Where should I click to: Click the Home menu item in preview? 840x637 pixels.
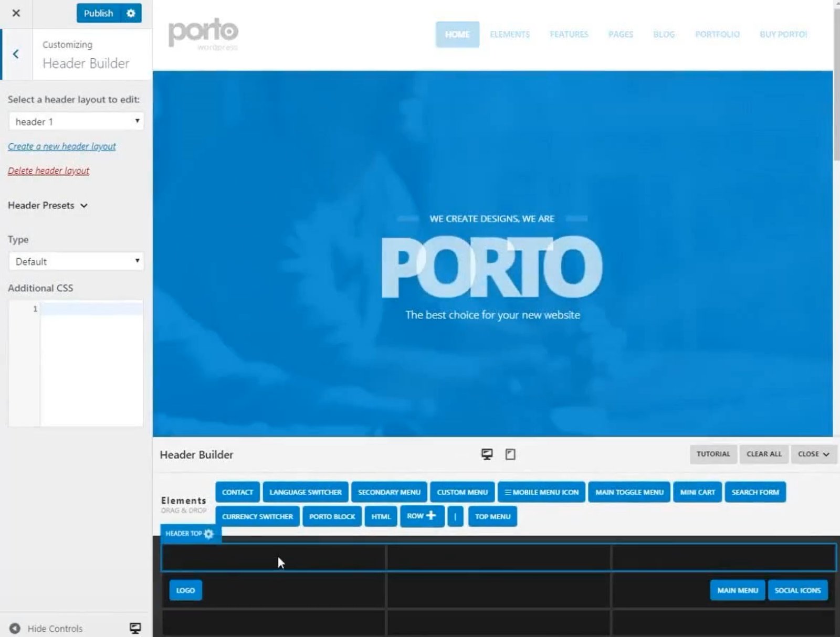click(x=457, y=34)
